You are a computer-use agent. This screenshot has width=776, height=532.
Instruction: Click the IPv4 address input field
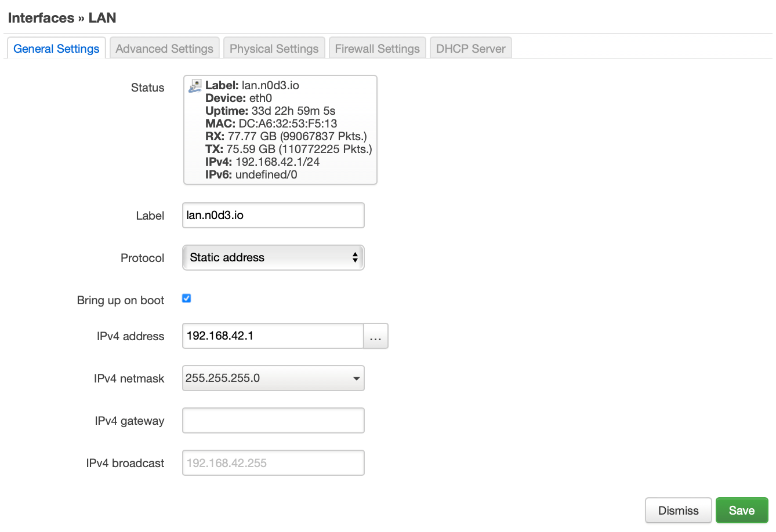click(273, 336)
